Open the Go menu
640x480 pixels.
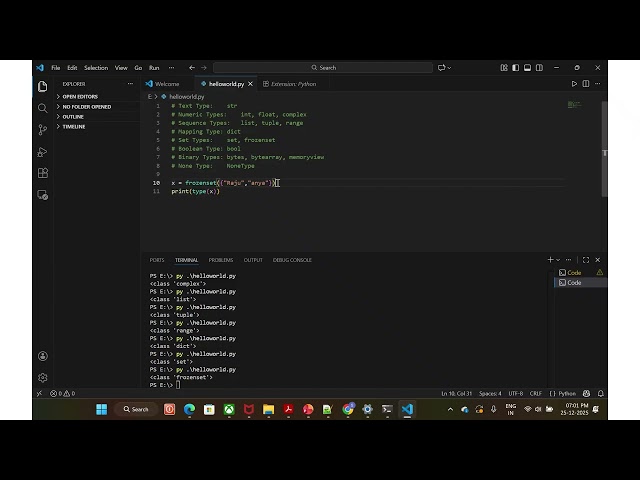coord(138,68)
